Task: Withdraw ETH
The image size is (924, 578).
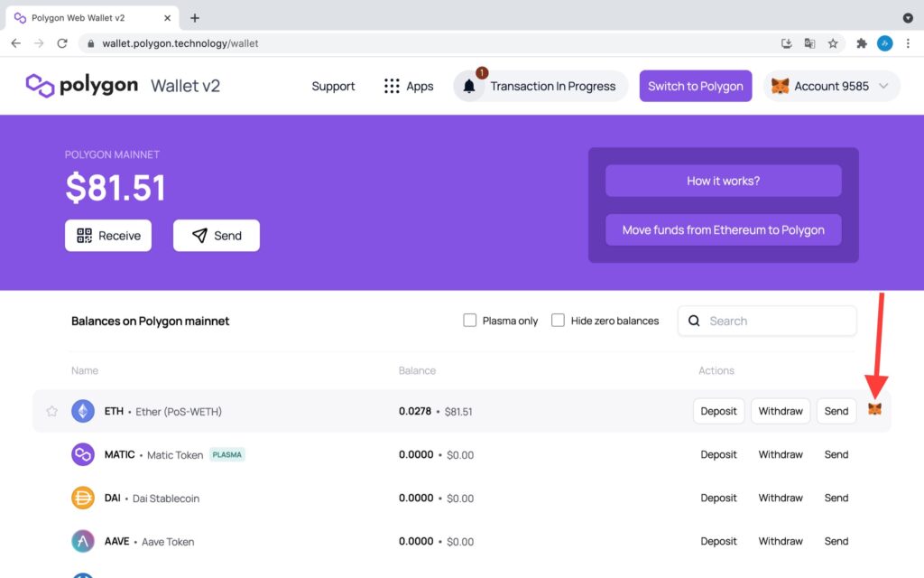Action: pyautogui.click(x=781, y=411)
